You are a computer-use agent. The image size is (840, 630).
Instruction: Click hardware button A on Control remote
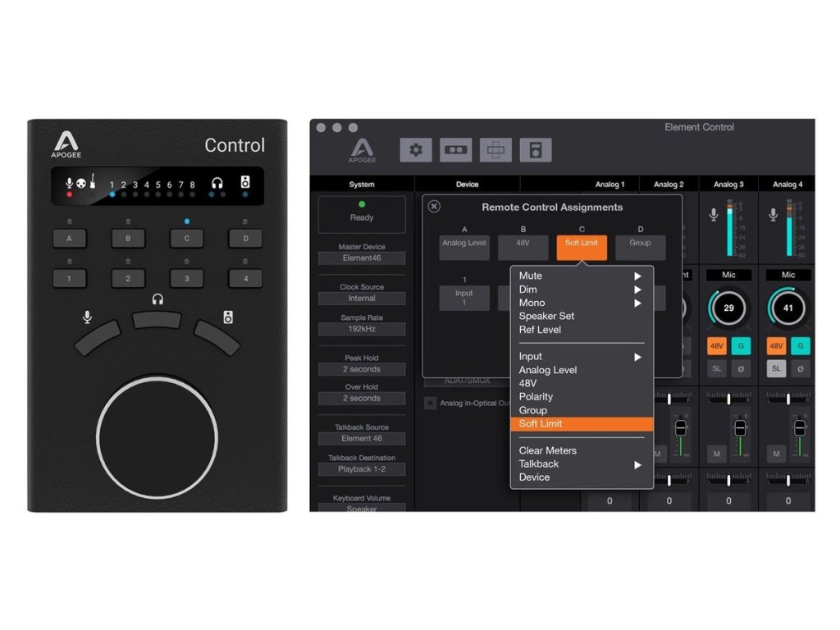tap(70, 239)
